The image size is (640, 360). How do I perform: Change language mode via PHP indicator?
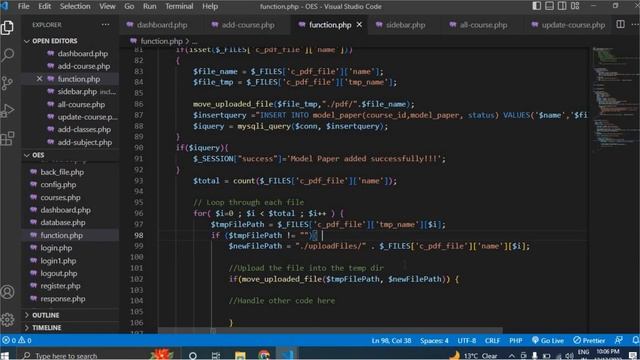516,340
